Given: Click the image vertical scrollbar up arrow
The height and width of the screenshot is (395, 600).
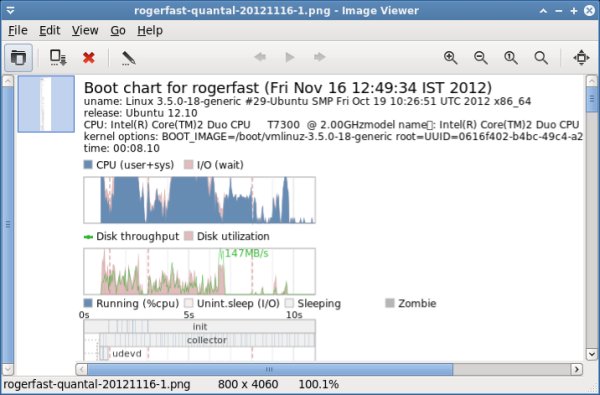Looking at the screenshot, I should pyautogui.click(x=591, y=81).
